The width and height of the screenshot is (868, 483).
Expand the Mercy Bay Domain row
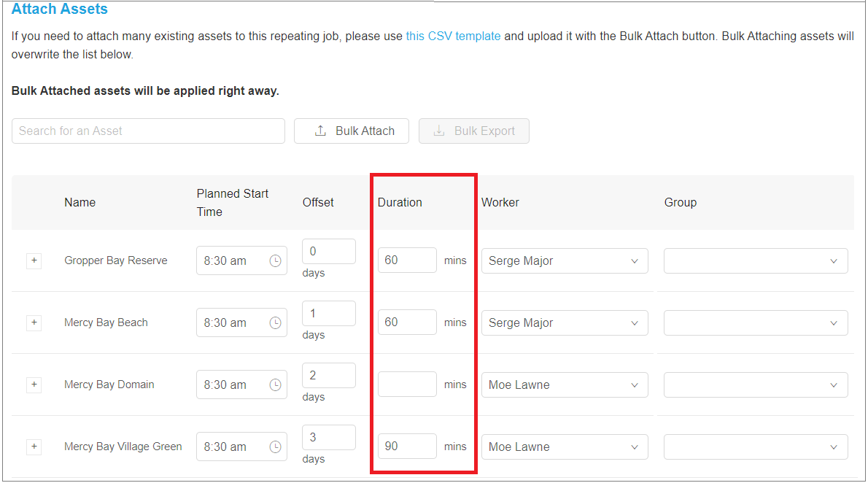[x=34, y=385]
